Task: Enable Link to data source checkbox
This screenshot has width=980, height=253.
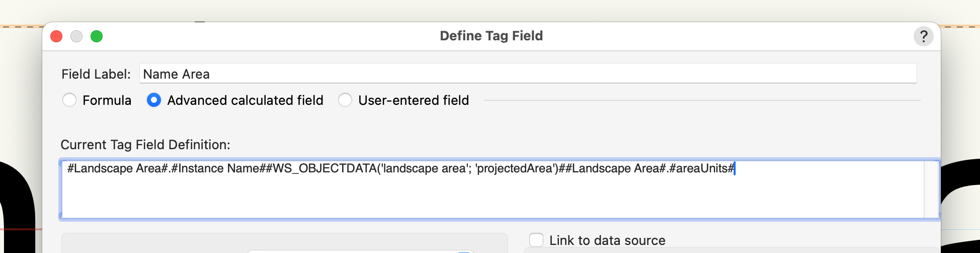Action: tap(536, 240)
